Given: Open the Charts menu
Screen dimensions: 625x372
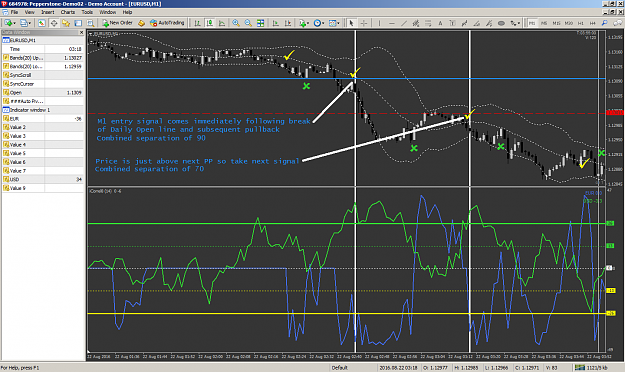Looking at the screenshot, I should [68, 12].
